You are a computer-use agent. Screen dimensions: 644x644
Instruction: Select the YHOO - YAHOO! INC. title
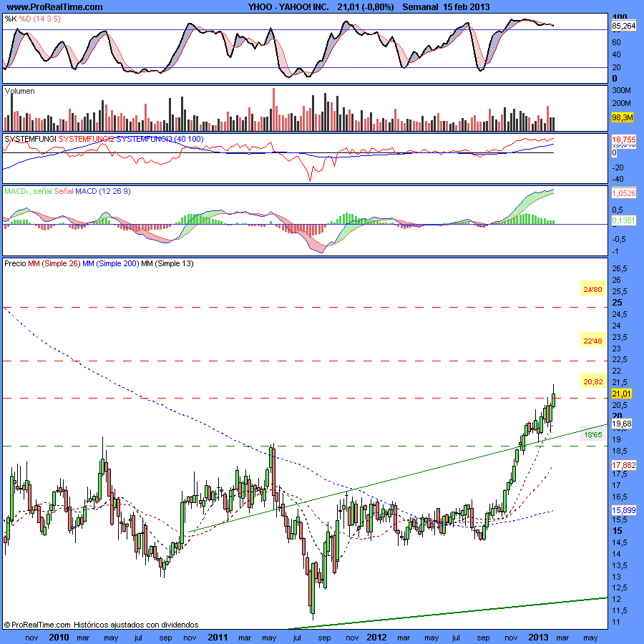coord(289,7)
